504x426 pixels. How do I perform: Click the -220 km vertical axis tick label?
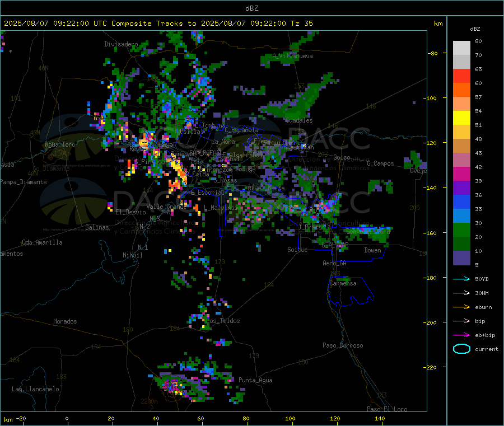click(x=431, y=368)
